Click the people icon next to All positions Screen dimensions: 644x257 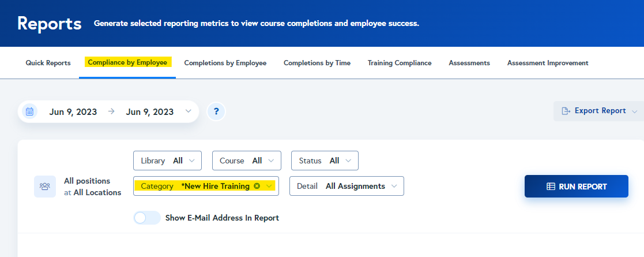point(45,187)
